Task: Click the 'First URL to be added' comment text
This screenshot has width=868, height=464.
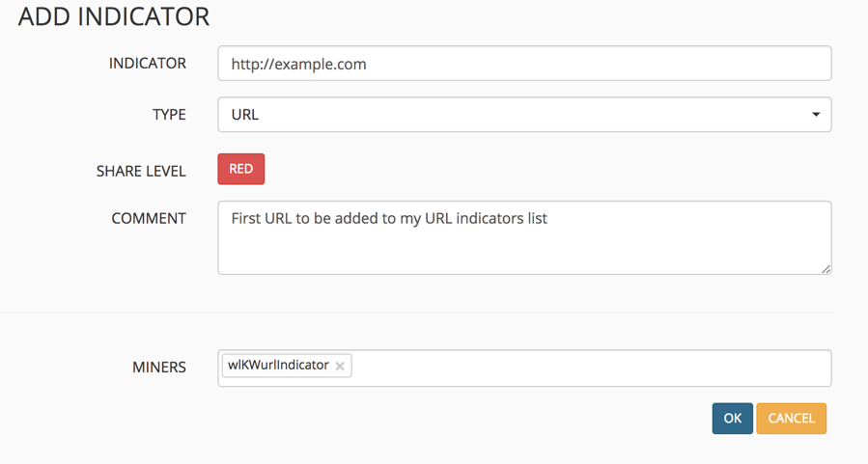Action: coord(389,218)
